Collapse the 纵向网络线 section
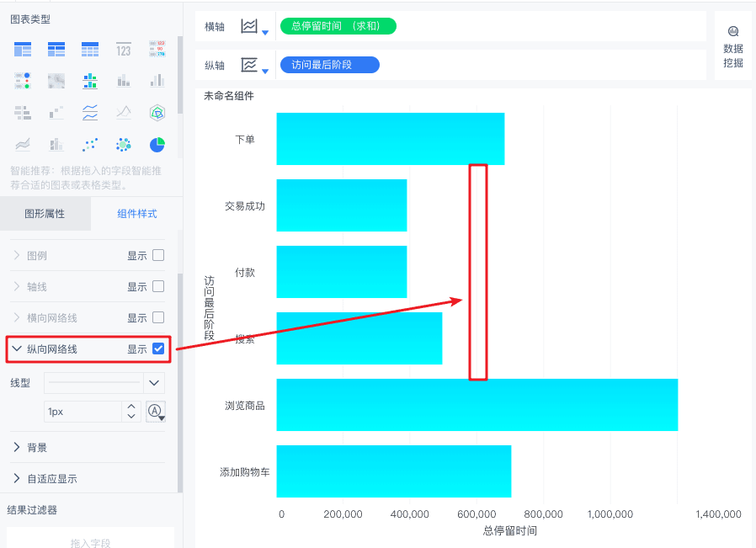Viewport: 756px width, 548px height. [x=17, y=348]
